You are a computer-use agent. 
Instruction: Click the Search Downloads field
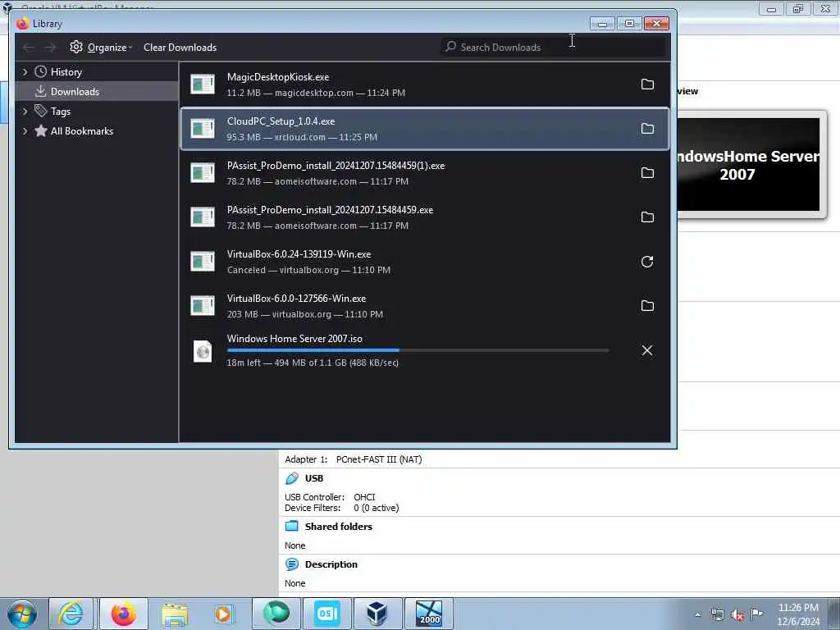pos(554,47)
